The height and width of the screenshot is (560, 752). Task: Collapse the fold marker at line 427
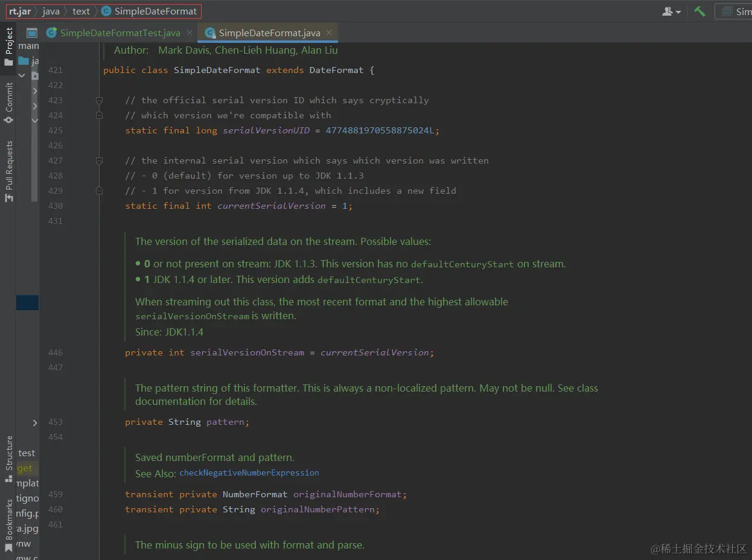click(99, 161)
